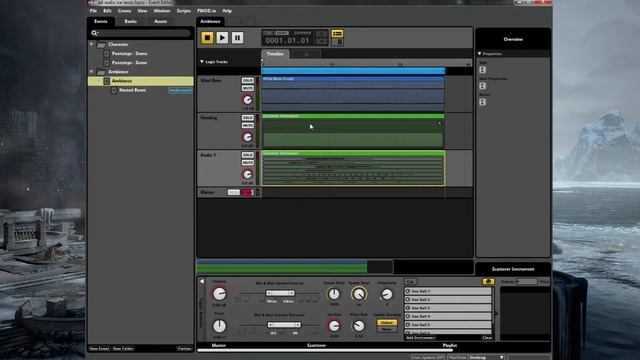
Task: Collapse the Logic Tracks section
Action: pos(202,62)
